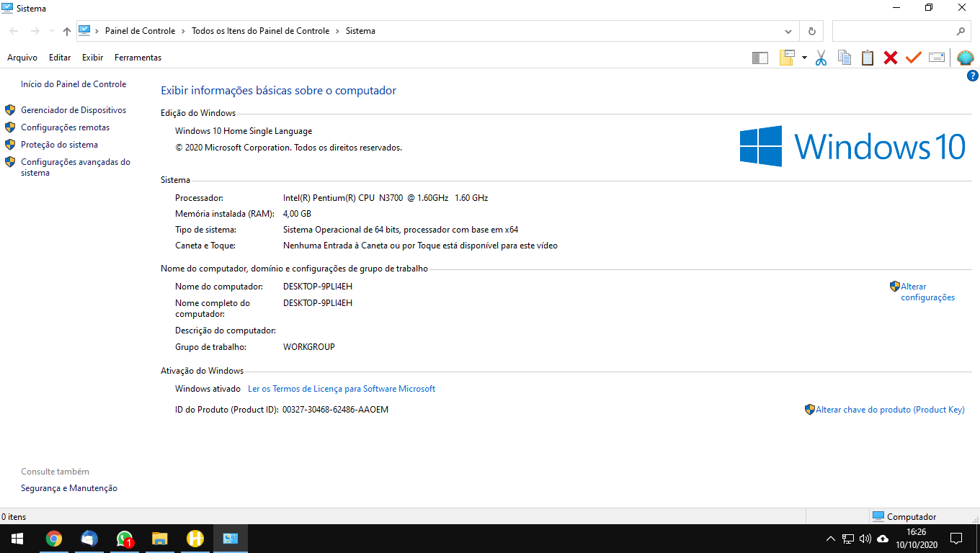Open Gerenciador de Dispositivos

[x=73, y=110]
